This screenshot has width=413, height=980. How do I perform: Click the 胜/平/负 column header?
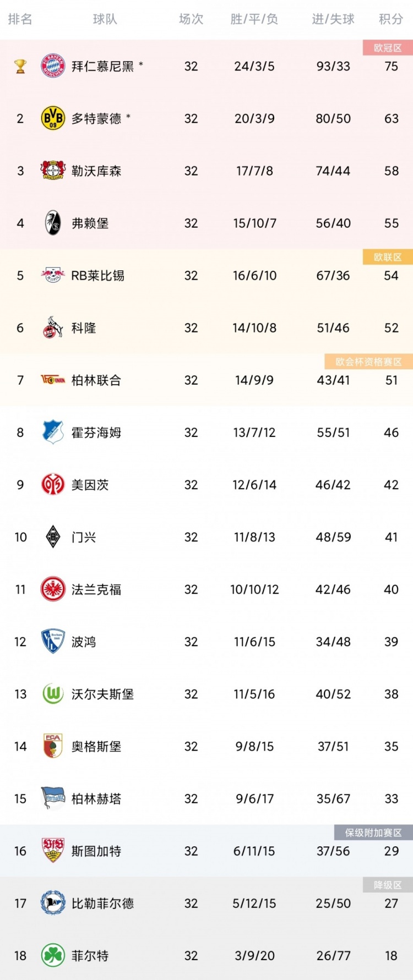point(254,19)
